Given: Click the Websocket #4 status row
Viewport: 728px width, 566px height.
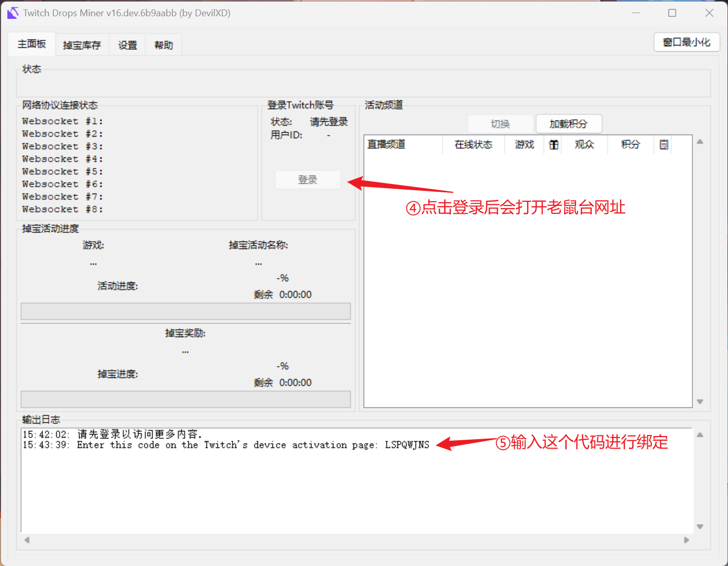Looking at the screenshot, I should 62,159.
